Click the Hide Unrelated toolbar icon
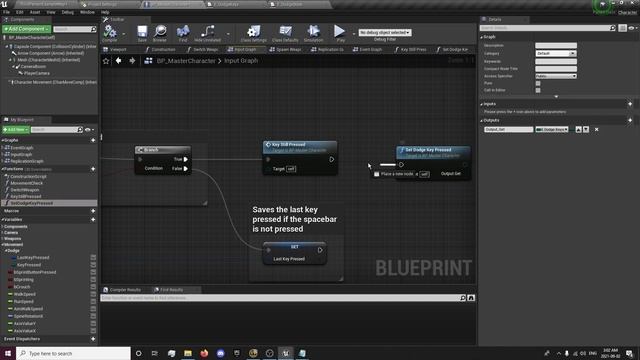 (208, 32)
